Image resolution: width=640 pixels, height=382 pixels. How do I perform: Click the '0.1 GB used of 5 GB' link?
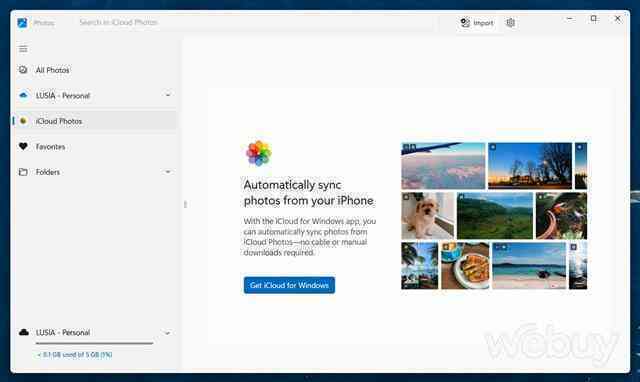75,355
